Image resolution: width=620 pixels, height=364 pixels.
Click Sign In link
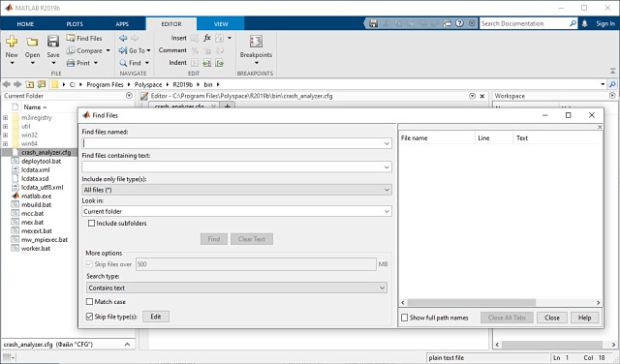(x=605, y=23)
